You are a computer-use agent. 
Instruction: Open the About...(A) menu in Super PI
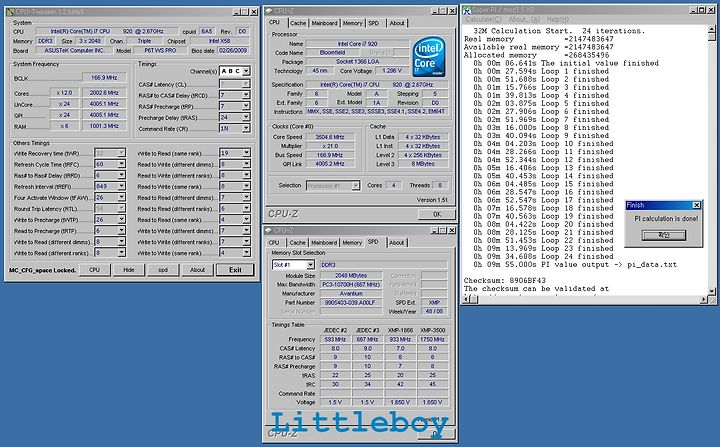pyautogui.click(x=524, y=19)
